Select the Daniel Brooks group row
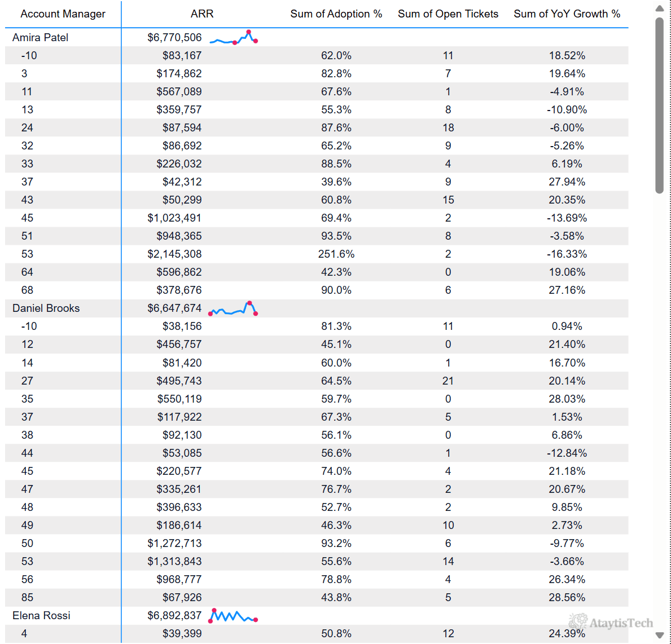This screenshot has height=644, width=671. [317, 308]
